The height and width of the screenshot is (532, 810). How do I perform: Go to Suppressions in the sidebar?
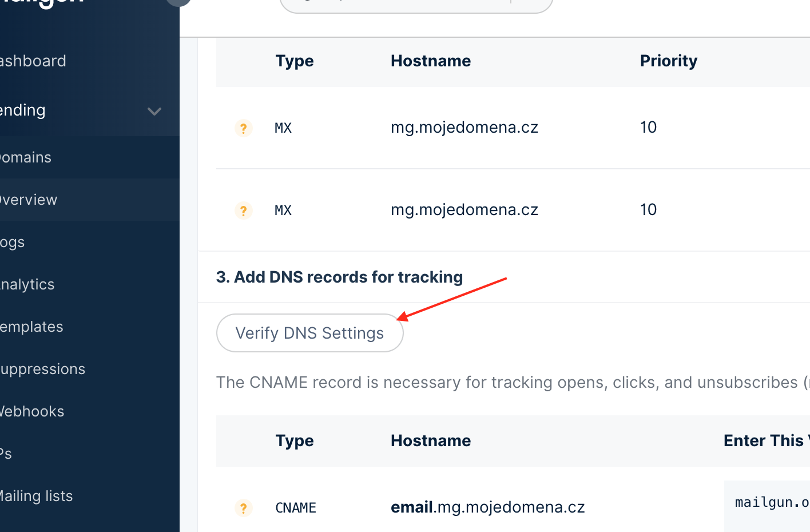pos(43,369)
